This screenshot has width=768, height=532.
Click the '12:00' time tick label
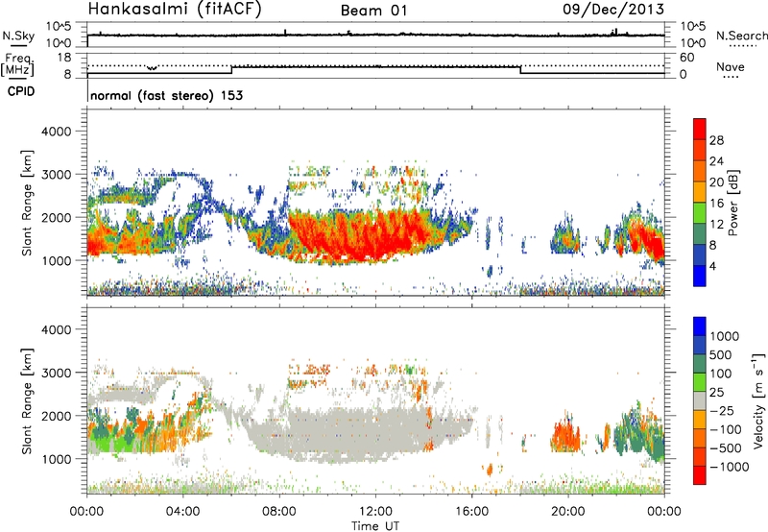[x=375, y=512]
